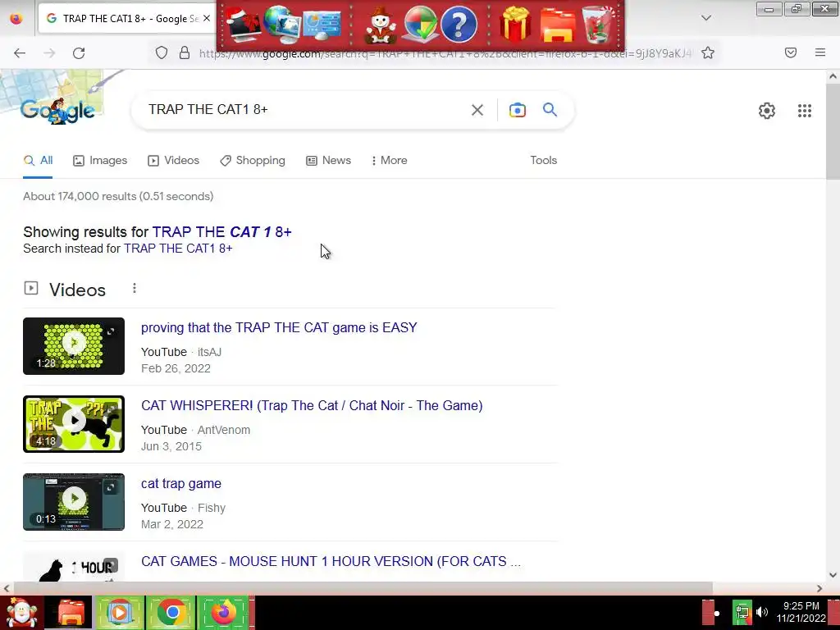Open the red folder dock icon
The image size is (840, 630).
point(558,25)
